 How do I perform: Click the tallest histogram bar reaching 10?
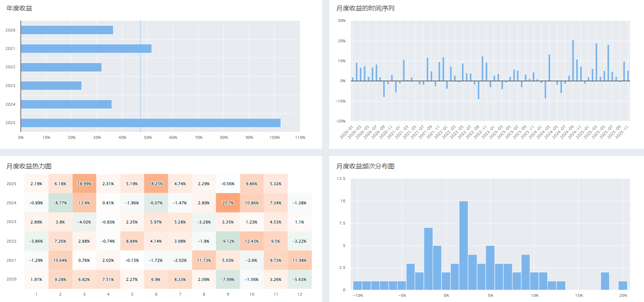pyautogui.click(x=463, y=245)
